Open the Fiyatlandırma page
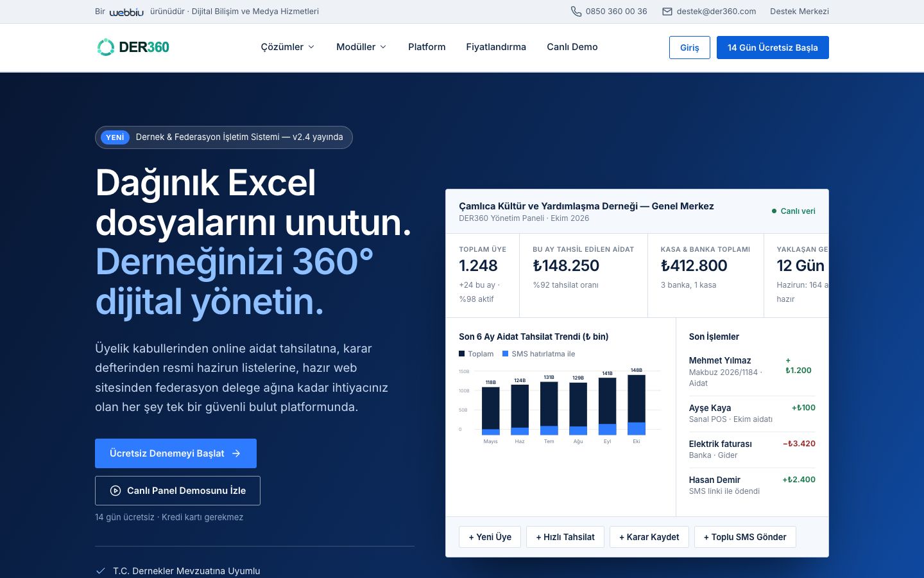 pyautogui.click(x=496, y=47)
